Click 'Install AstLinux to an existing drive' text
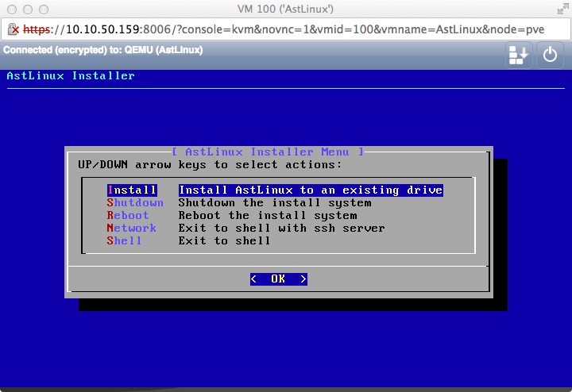This screenshot has width=572, height=392. point(311,190)
